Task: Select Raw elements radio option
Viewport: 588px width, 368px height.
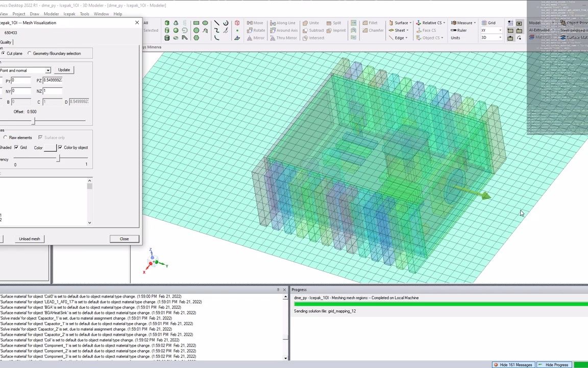Action: (x=5, y=137)
